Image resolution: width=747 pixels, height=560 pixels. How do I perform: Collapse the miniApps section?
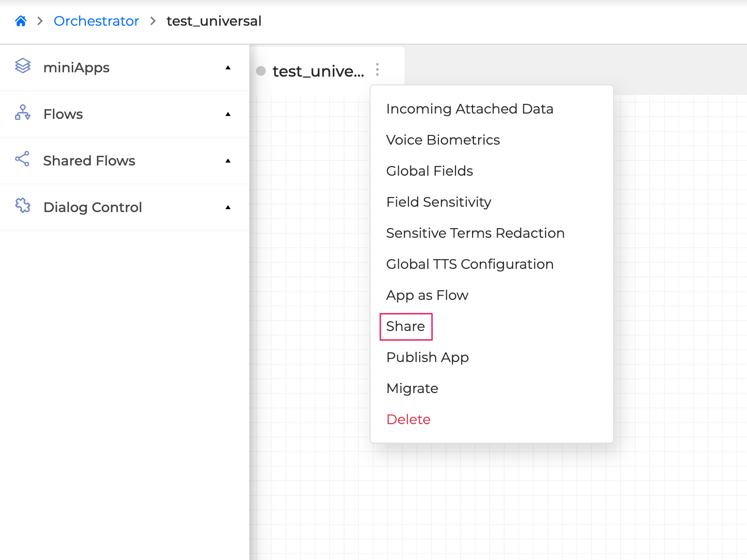tap(228, 67)
